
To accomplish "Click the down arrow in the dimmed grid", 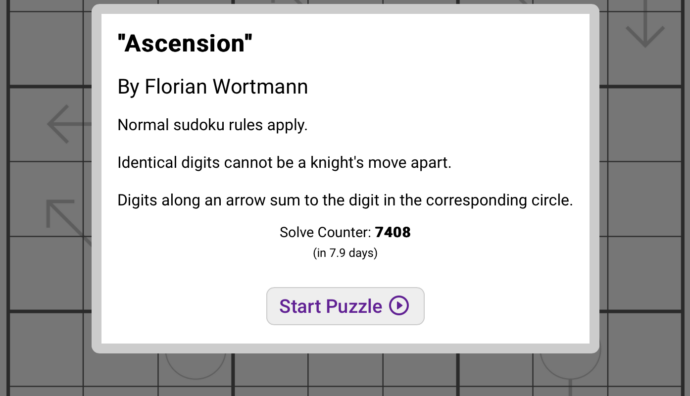I will pyautogui.click(x=645, y=24).
